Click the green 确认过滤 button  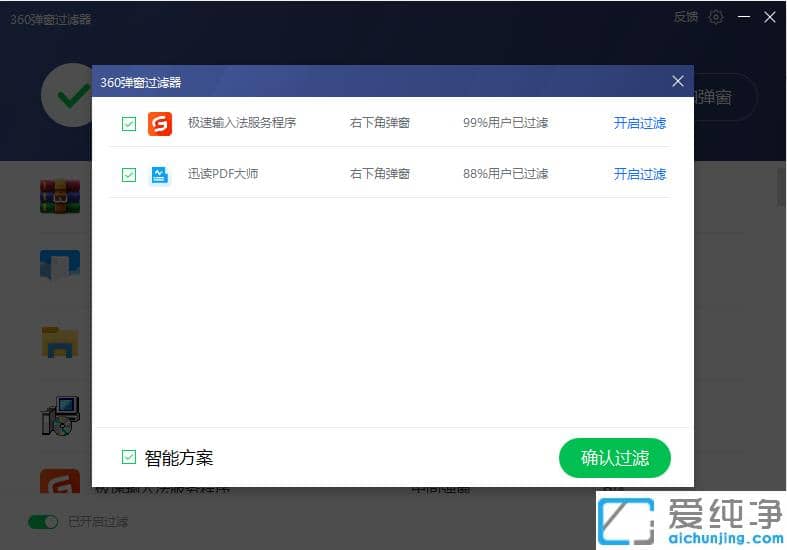tap(615, 458)
